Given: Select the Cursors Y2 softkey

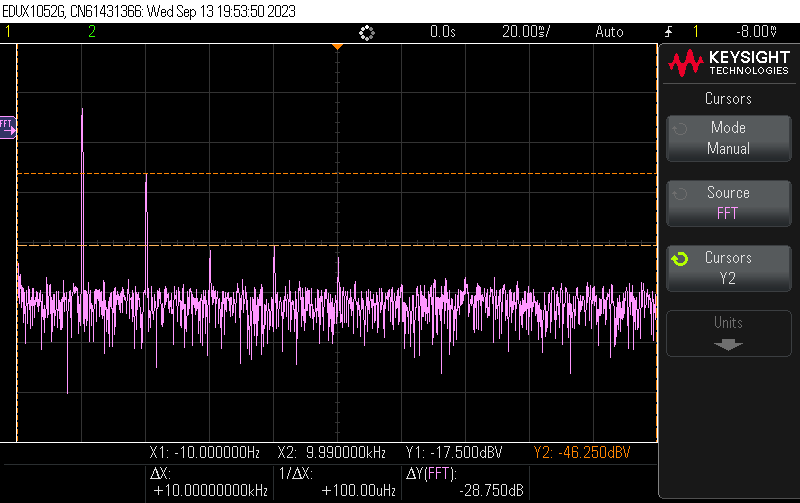Looking at the screenshot, I should tap(729, 268).
